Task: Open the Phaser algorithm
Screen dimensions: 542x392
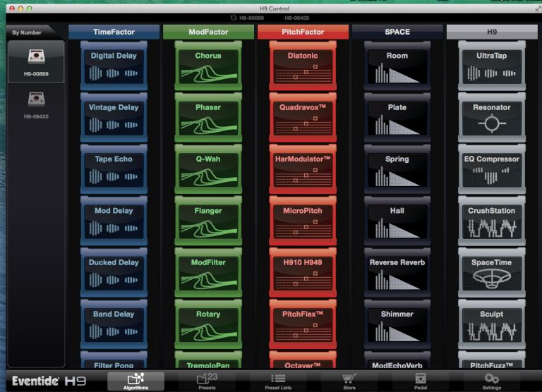Action: pos(208,118)
